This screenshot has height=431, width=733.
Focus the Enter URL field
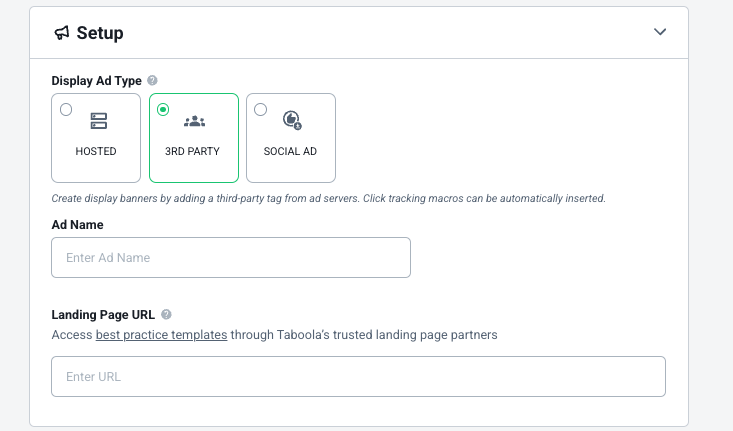[x=359, y=377]
